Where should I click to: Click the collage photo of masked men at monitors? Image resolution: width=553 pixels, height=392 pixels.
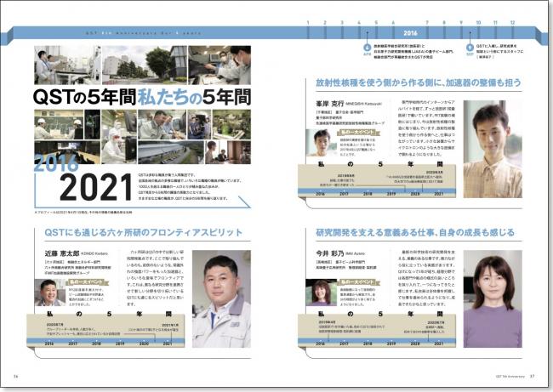219,65
